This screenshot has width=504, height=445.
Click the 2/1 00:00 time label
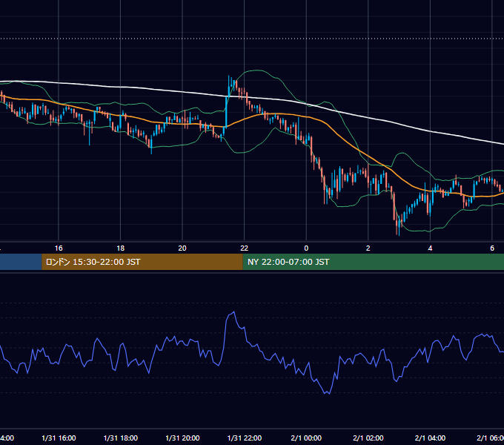click(306, 438)
